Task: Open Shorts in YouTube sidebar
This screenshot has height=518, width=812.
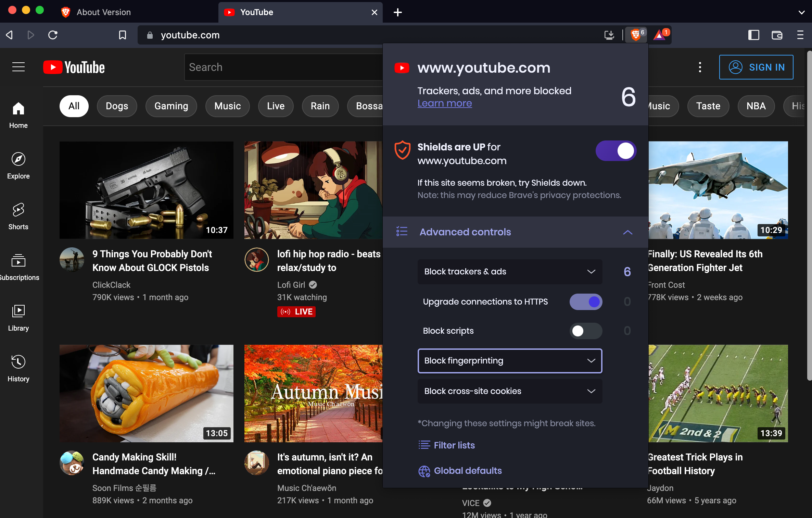Action: [x=18, y=216]
